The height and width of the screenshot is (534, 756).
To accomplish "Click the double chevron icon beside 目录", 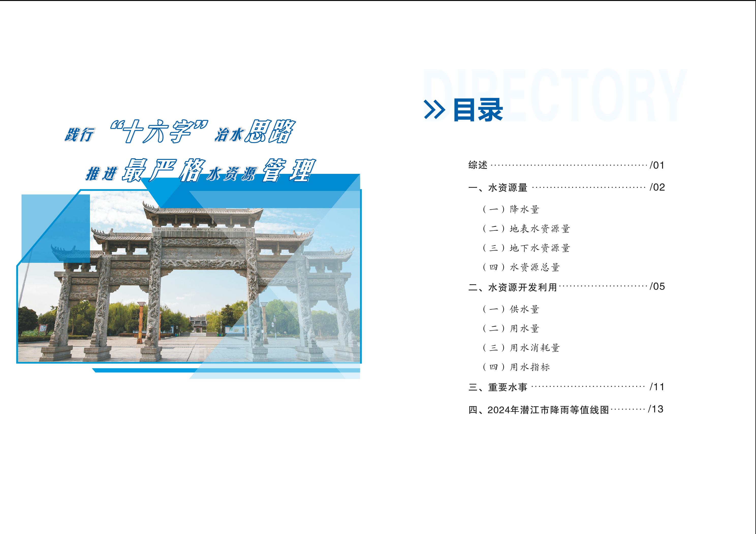I will click(x=434, y=110).
